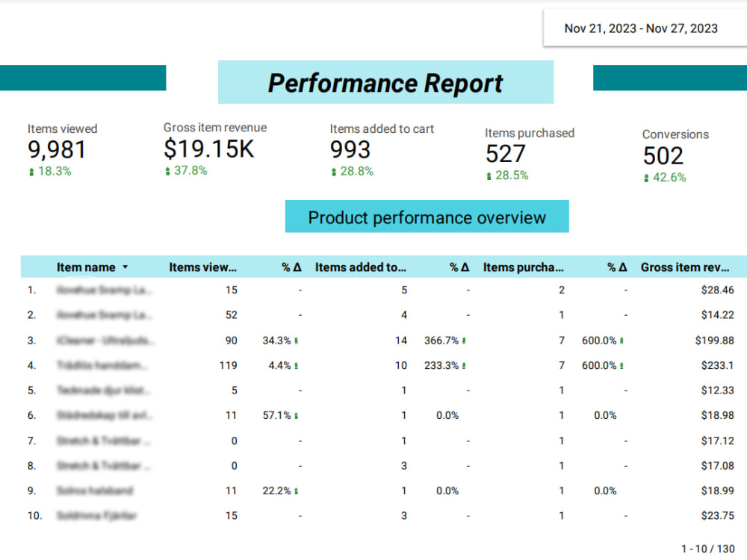Viewport: 747px width, 560px height.
Task: Click the green indicator beside 57.1% in row 6
Action: [298, 415]
